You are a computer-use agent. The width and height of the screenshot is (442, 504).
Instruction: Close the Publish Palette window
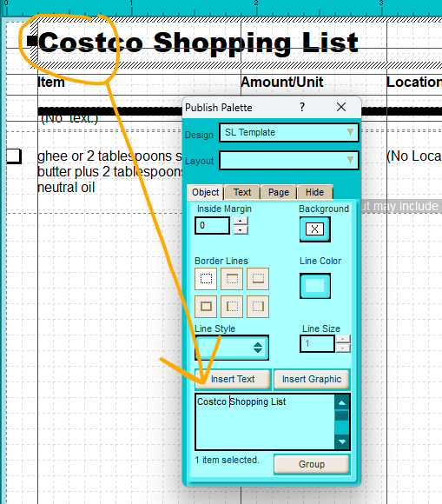tap(341, 107)
